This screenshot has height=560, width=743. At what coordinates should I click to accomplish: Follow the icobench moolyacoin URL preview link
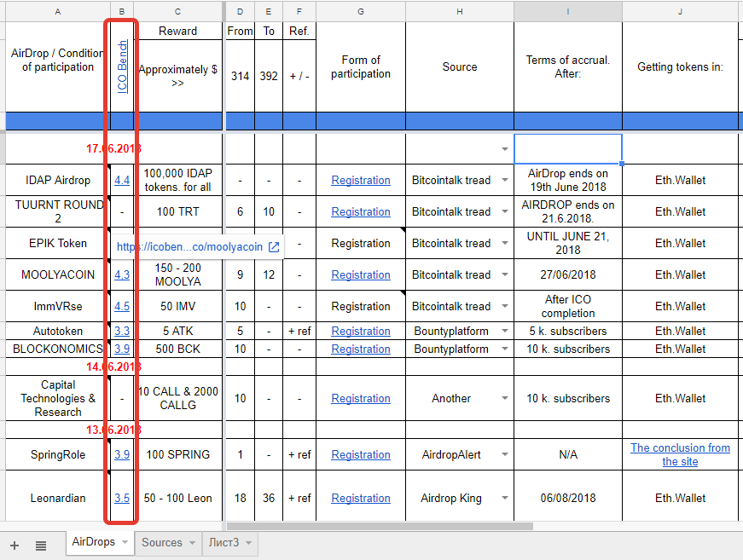pos(189,246)
